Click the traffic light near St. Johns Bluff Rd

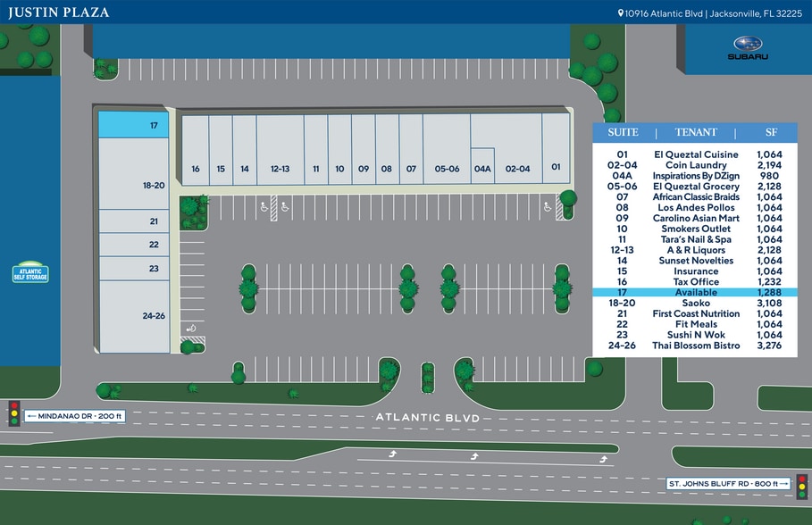point(801,485)
